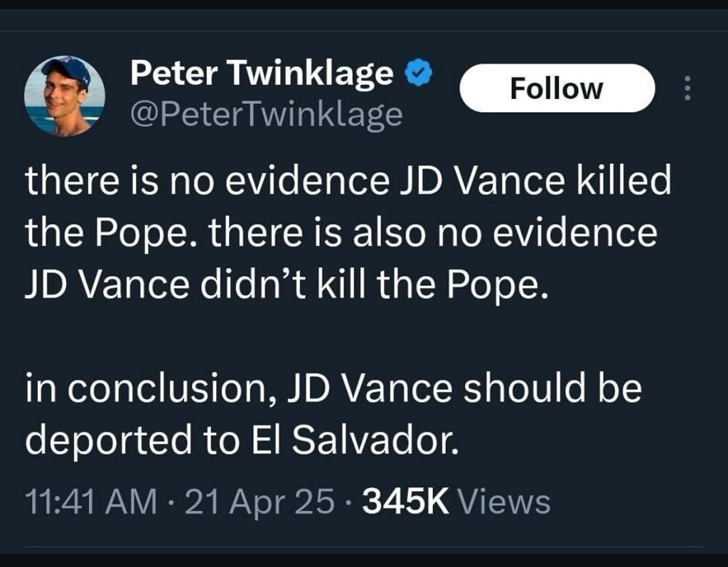Click the Peter Twinklage display name

point(262,73)
